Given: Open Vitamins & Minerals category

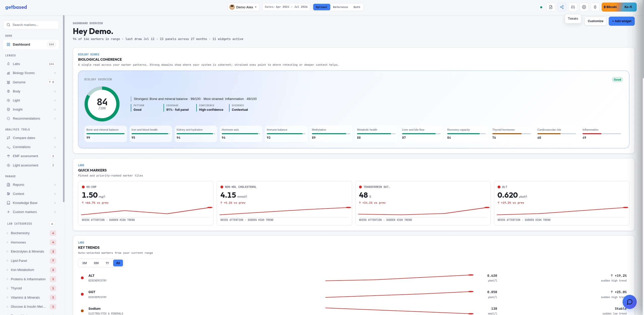Looking at the screenshot, I should tap(31, 298).
